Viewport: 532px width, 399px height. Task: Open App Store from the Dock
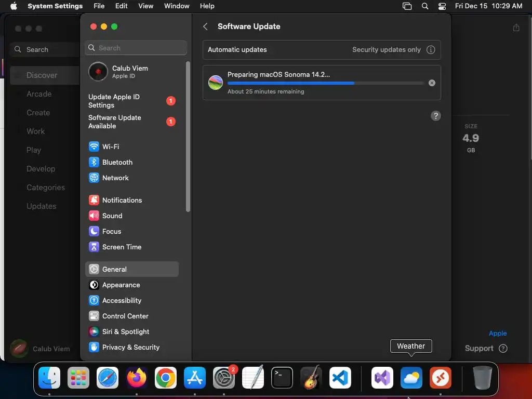pyautogui.click(x=195, y=378)
